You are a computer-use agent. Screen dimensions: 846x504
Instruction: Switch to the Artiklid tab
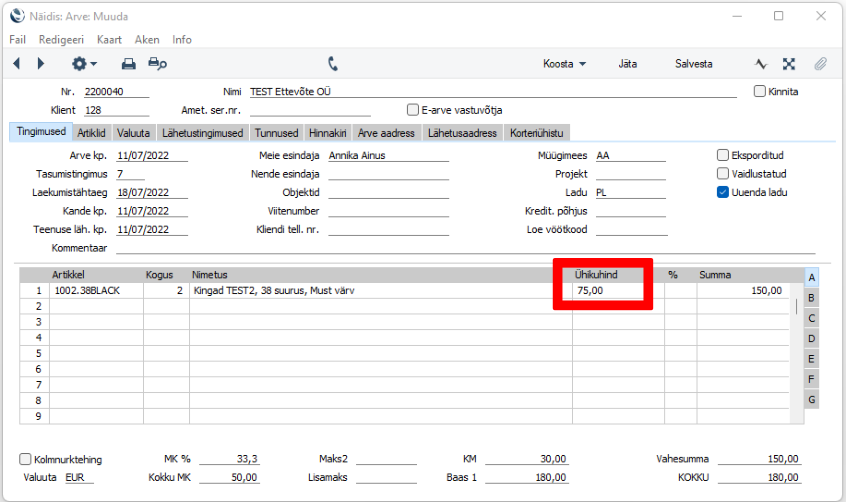(x=91, y=133)
